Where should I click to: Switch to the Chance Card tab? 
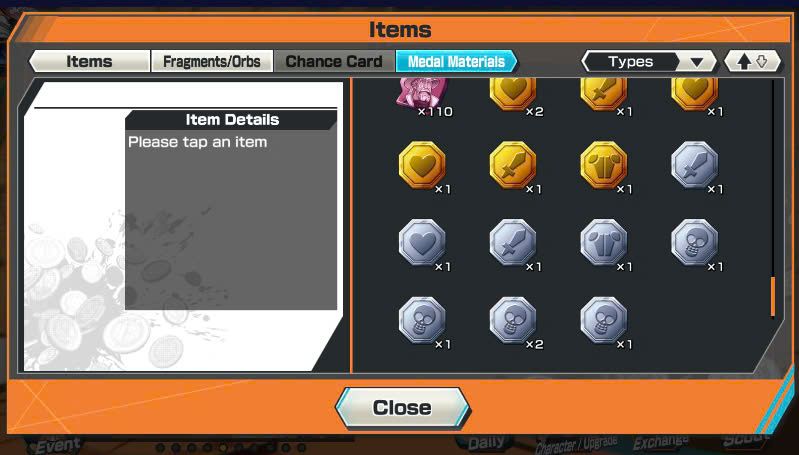[334, 61]
